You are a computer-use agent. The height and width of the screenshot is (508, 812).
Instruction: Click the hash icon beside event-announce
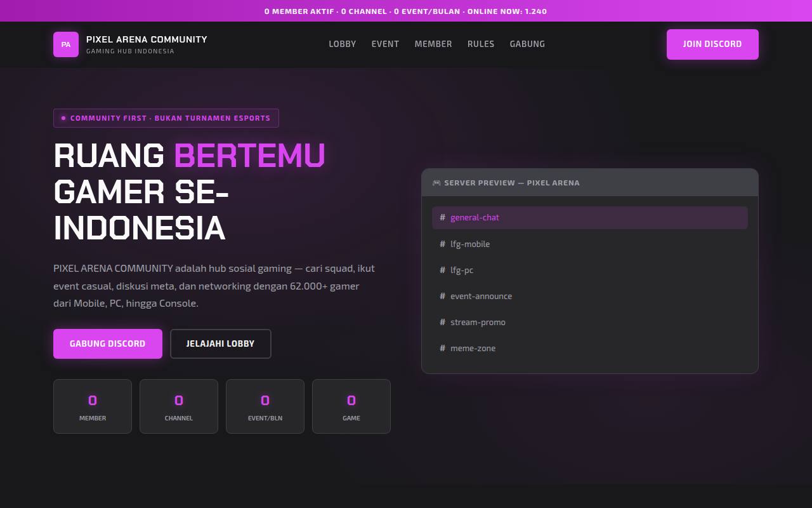point(443,296)
